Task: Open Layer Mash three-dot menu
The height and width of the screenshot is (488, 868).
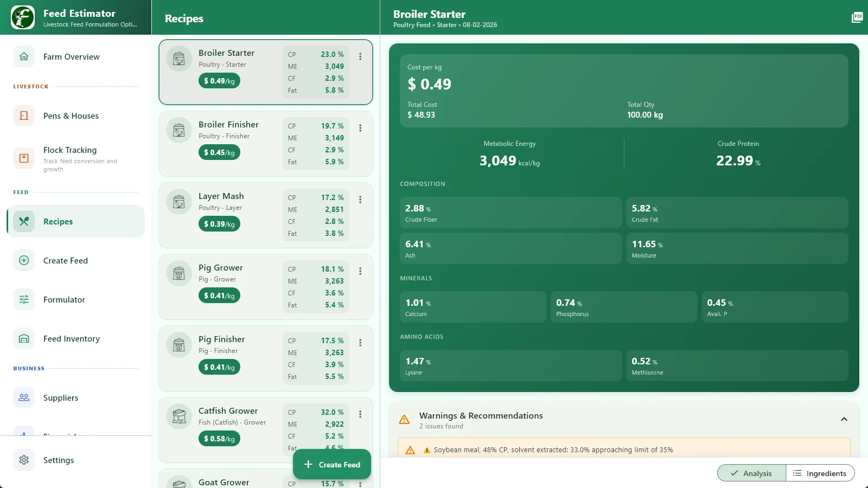Action: point(360,200)
